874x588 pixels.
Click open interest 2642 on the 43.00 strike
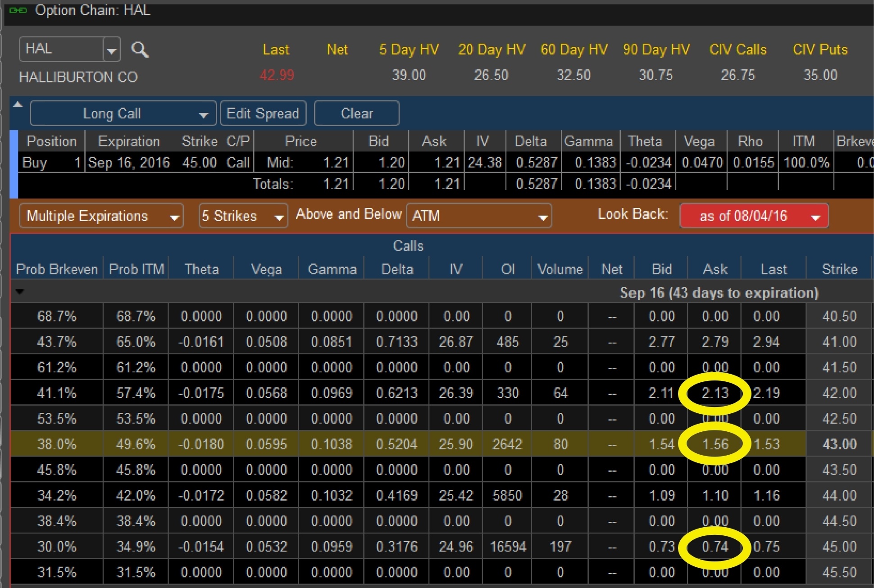tap(508, 444)
